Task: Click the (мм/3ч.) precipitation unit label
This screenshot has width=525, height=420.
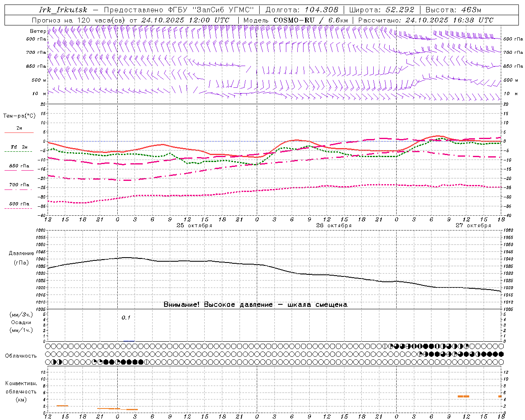Action: click(21, 315)
